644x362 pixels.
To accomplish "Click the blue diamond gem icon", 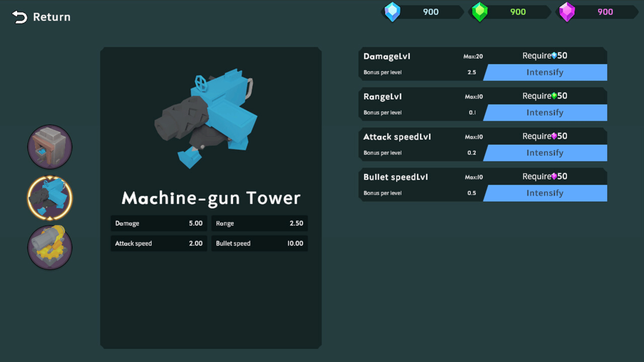I will (392, 12).
